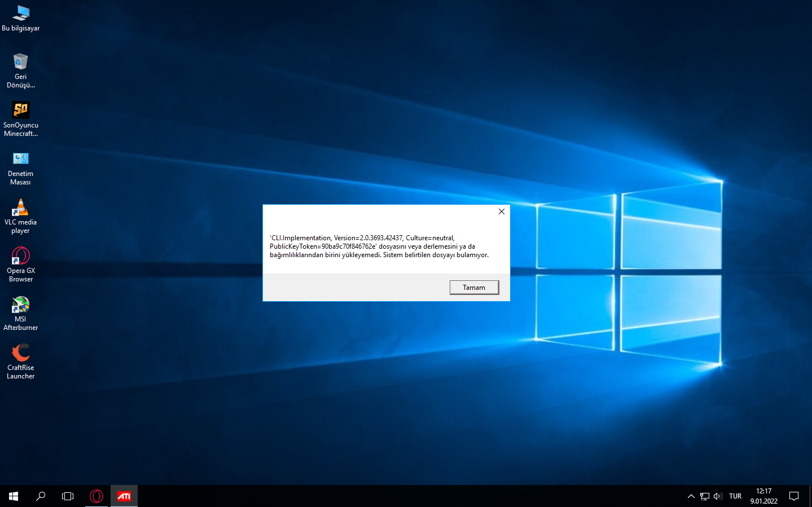Click the Show desktop strip at taskbar end
The height and width of the screenshot is (507, 812).
pos(810,496)
